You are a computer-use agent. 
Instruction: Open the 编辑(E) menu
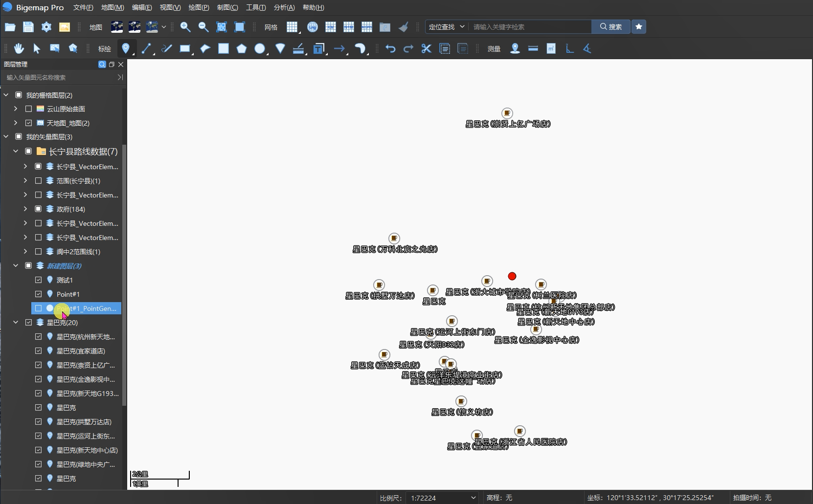[x=142, y=7]
